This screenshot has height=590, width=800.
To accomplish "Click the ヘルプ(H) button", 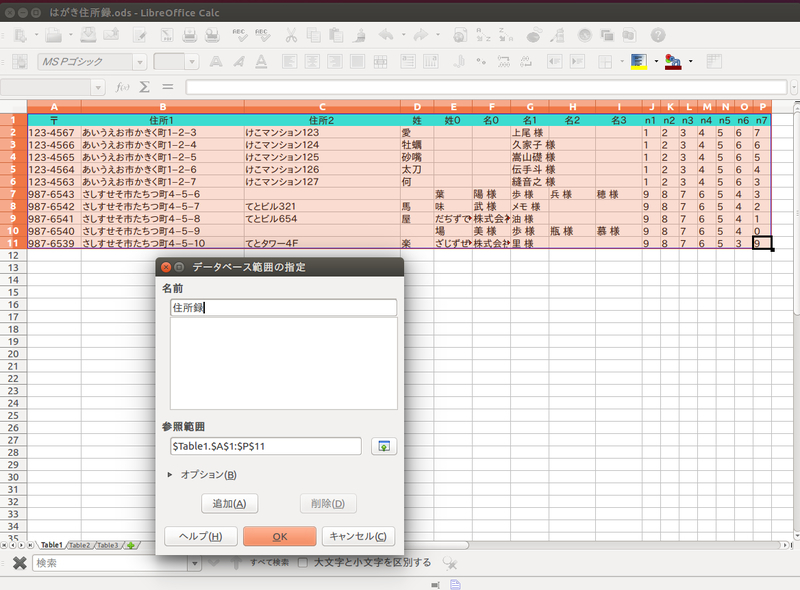I will pyautogui.click(x=201, y=536).
